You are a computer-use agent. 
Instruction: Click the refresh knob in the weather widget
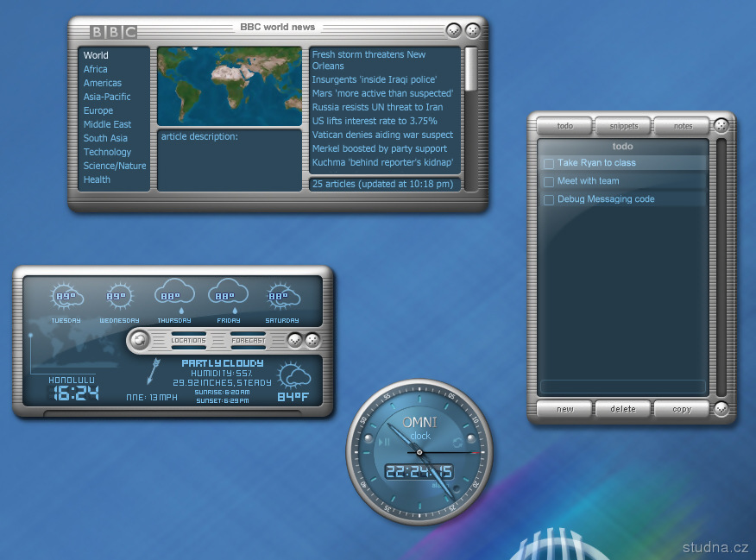[136, 340]
